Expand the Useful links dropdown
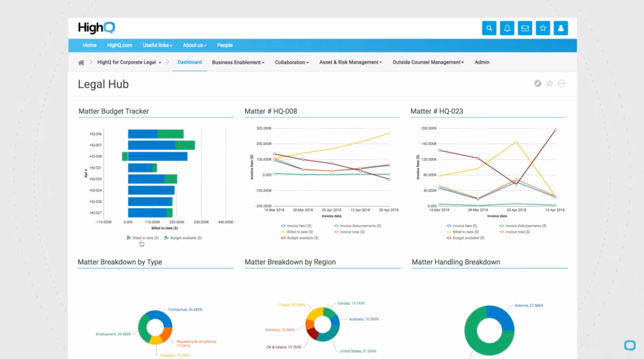 click(x=157, y=45)
